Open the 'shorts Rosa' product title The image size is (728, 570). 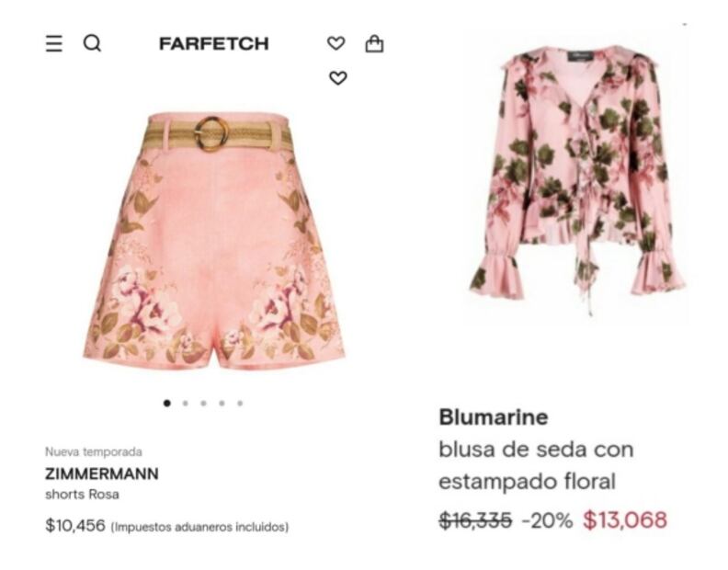(82, 495)
